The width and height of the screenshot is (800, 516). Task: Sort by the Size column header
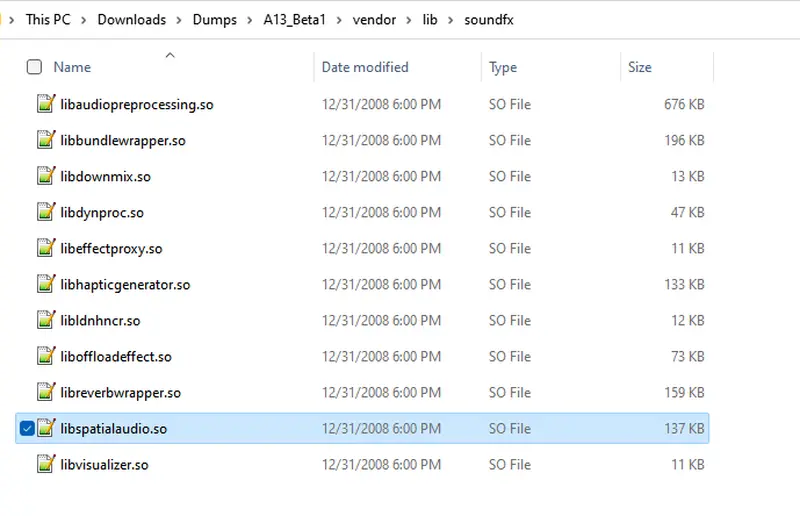pos(640,67)
